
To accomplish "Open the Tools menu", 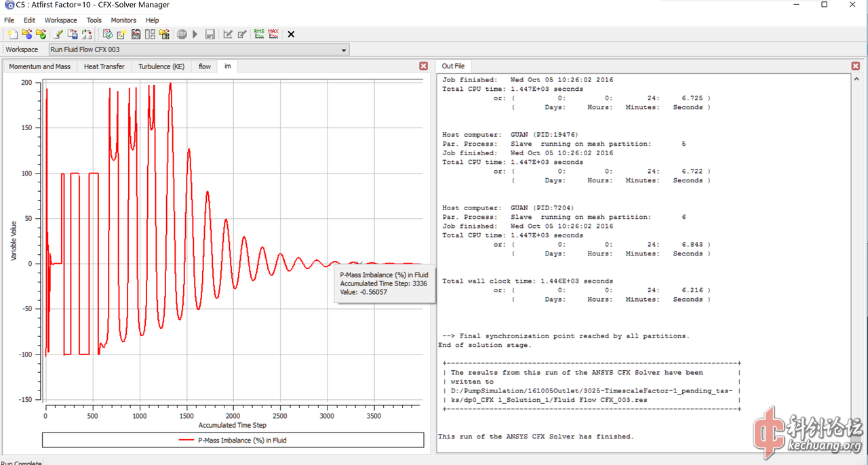I will [94, 20].
